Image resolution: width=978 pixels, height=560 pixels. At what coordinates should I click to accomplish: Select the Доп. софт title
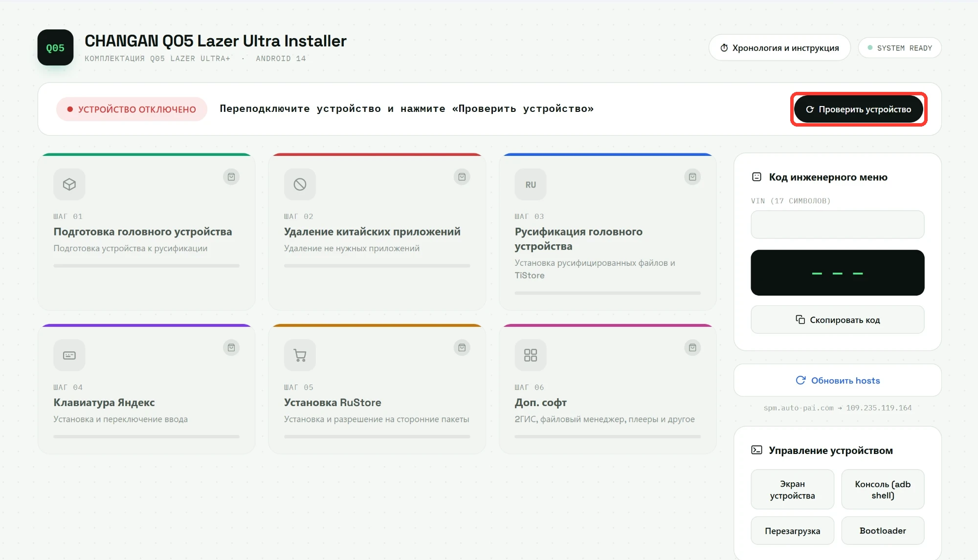(x=540, y=403)
